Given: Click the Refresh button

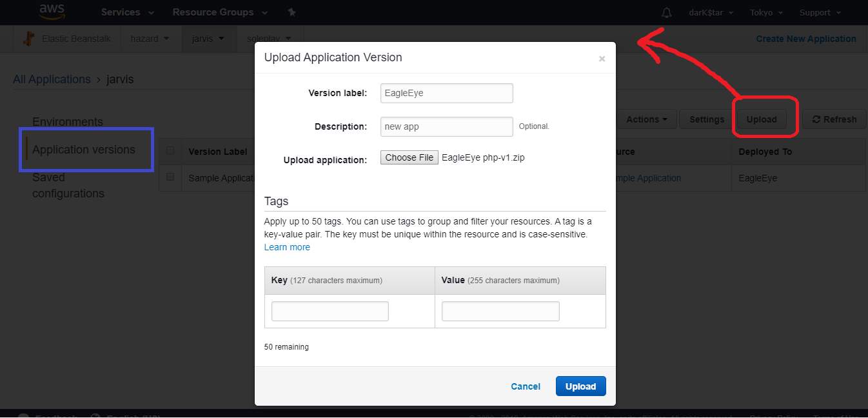Looking at the screenshot, I should 834,119.
